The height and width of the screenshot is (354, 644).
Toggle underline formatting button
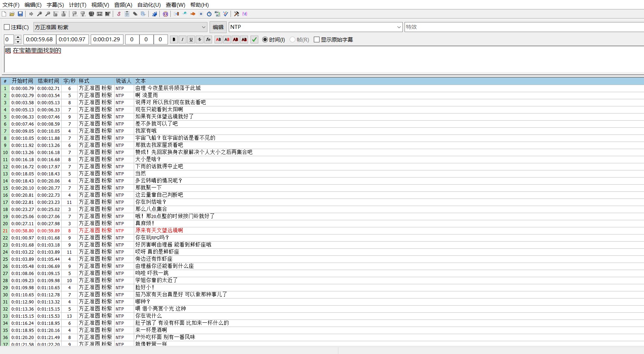191,39
